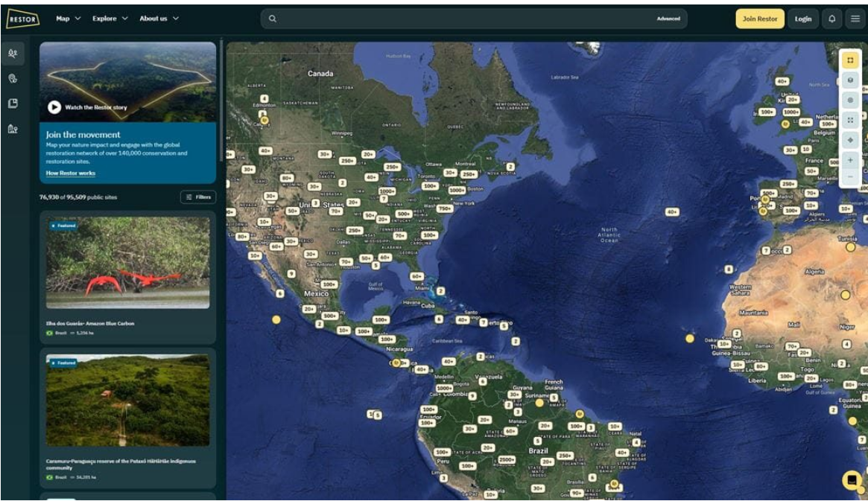Toggle the yellow site boundaries map button

850,60
